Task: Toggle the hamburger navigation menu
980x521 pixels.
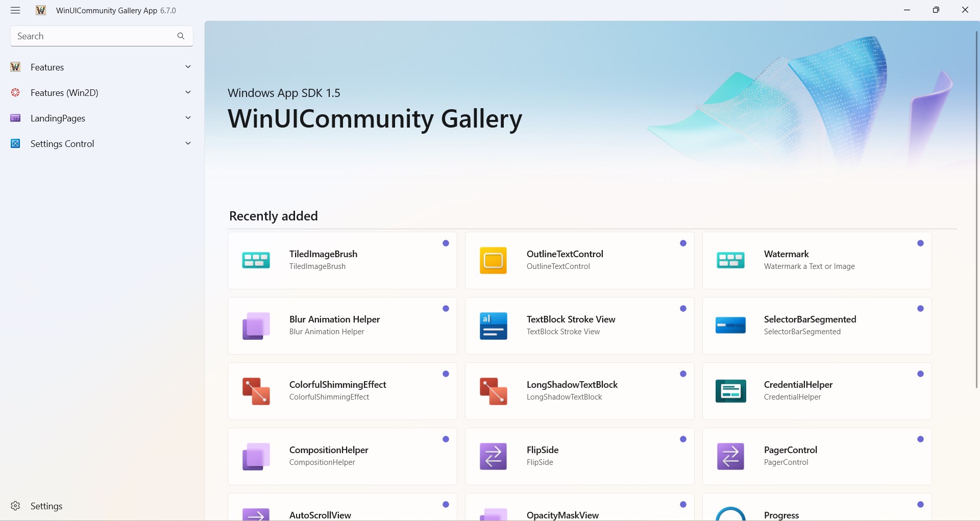Action: click(15, 10)
